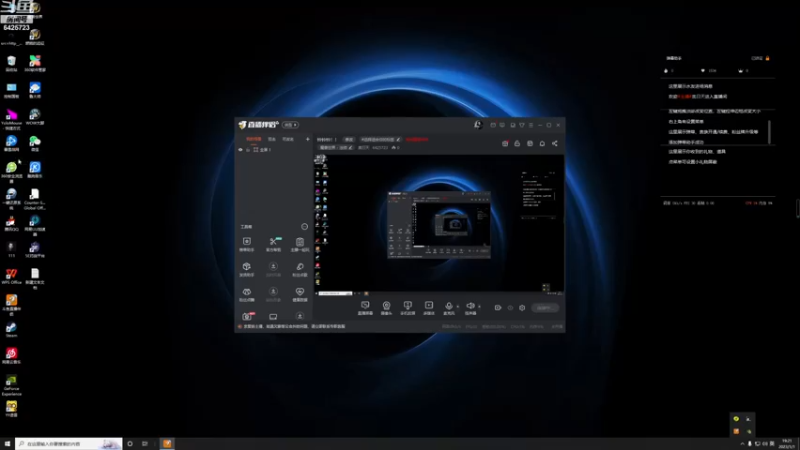Image resolution: width=800 pixels, height=450 pixels.
Task: Mute the speaker in bottom bar
Action: 470,308
